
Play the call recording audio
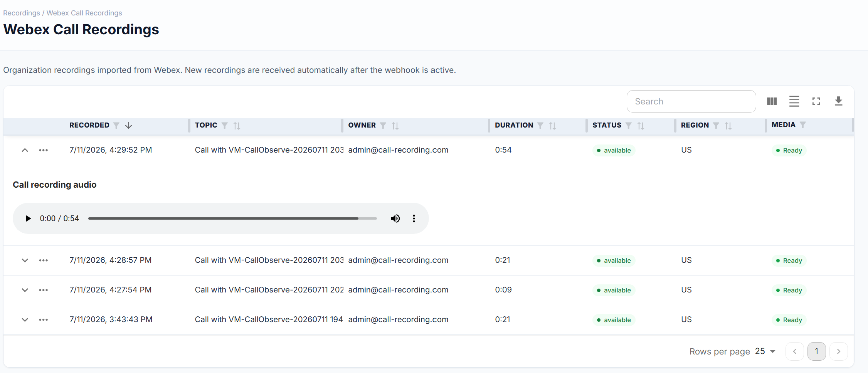tap(28, 218)
